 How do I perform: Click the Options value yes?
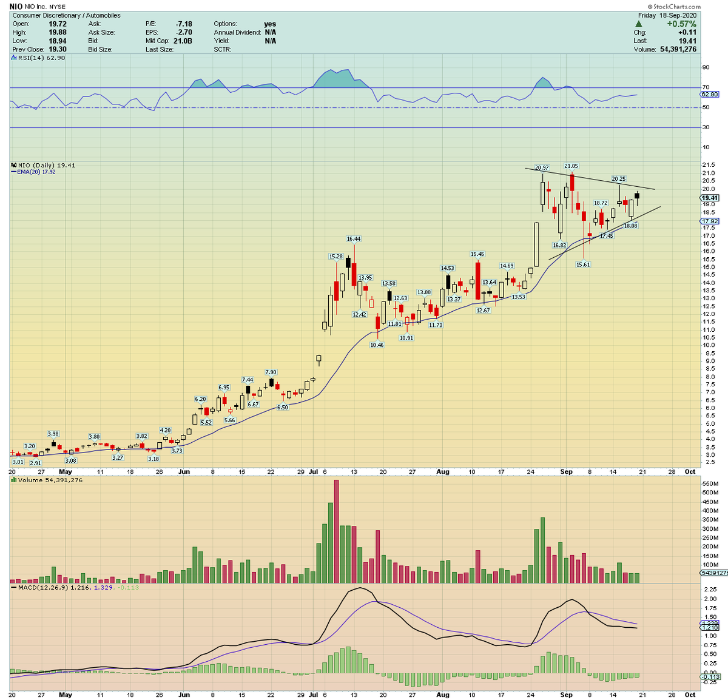(x=270, y=24)
